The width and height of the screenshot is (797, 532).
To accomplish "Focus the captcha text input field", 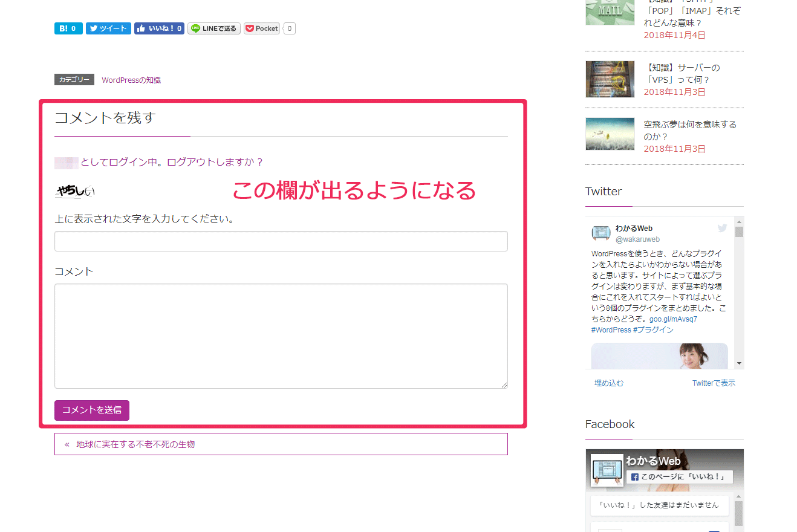I will coord(281,241).
